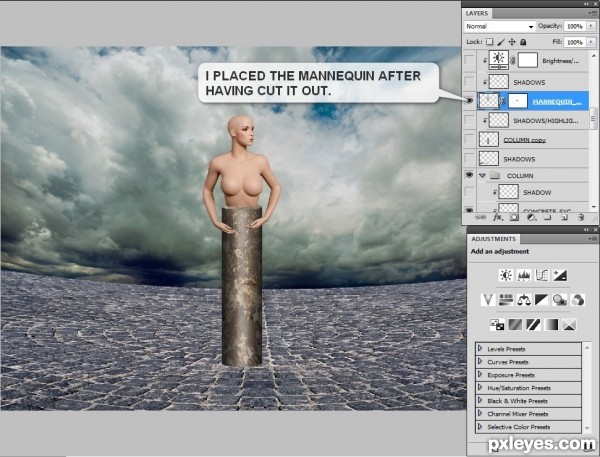Click the presets list scroll down arrow
Image resolution: width=600 pixels, height=457 pixels.
click(x=587, y=429)
